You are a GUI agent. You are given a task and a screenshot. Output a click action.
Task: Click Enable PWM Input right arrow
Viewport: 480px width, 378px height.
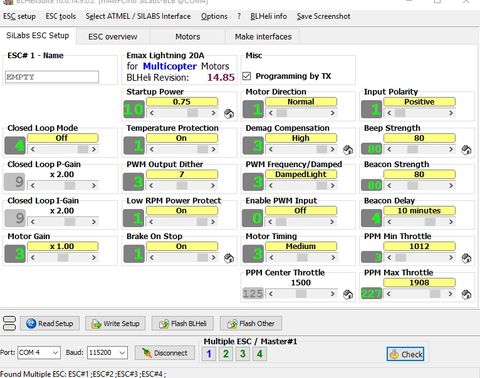(332, 222)
